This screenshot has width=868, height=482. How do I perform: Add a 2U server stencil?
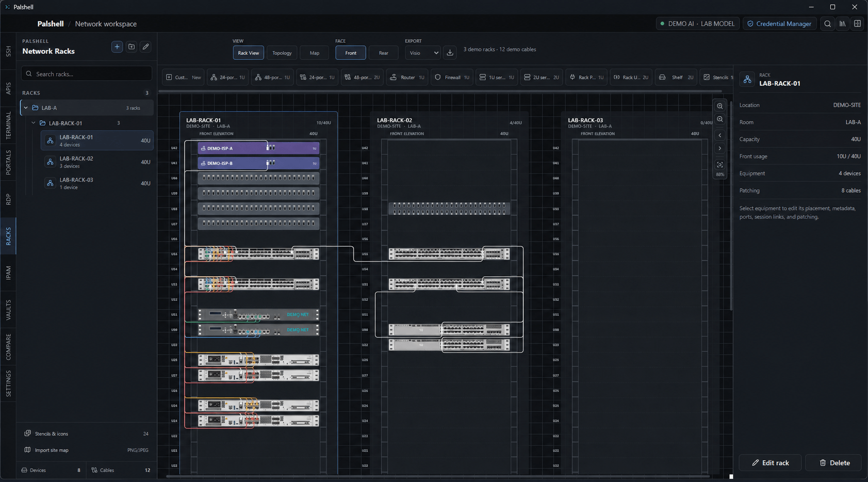point(542,77)
